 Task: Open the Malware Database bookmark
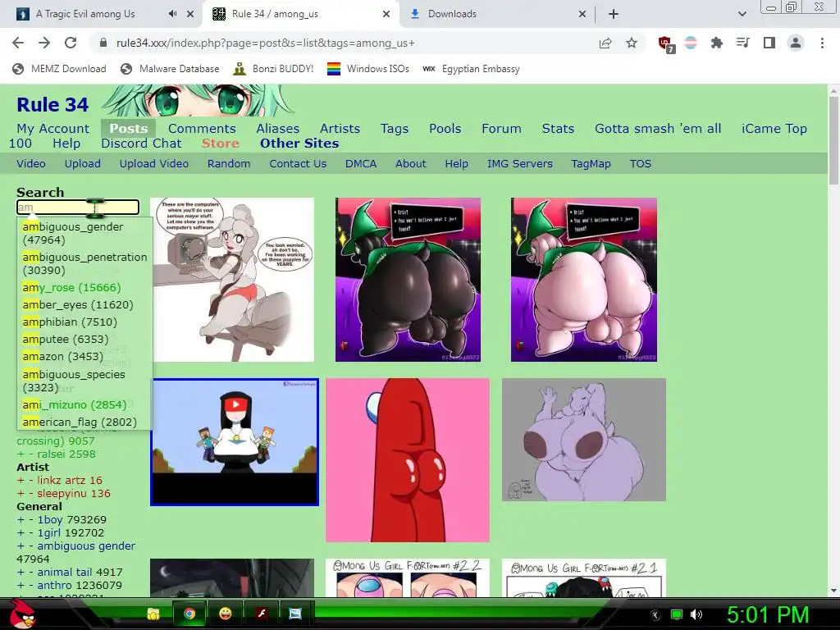coord(170,69)
